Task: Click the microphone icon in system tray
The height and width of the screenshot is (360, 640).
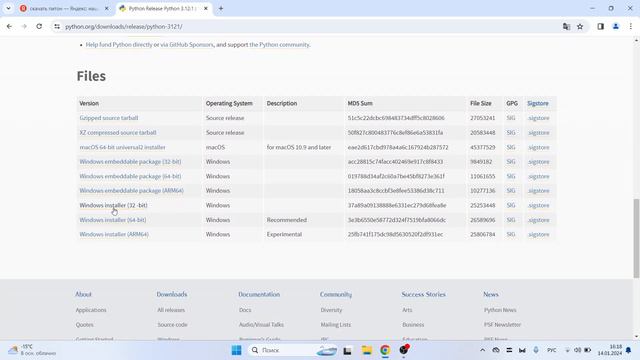Action: coord(536,350)
